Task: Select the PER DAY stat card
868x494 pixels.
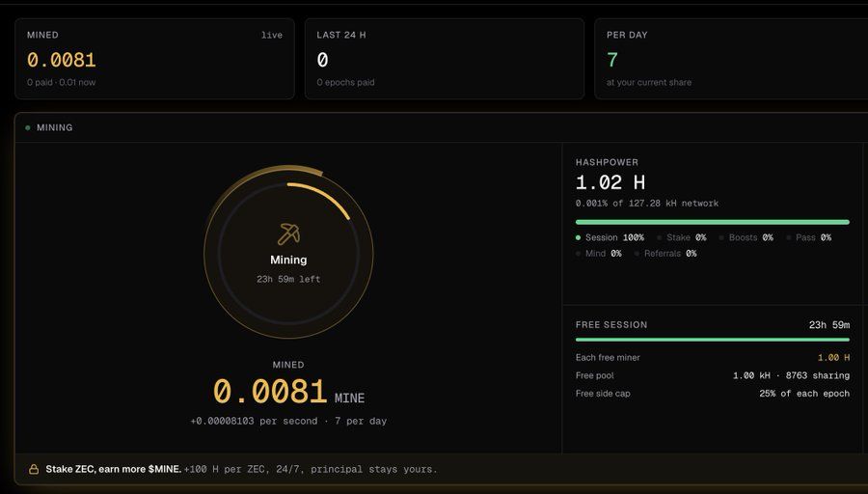Action: 731,59
